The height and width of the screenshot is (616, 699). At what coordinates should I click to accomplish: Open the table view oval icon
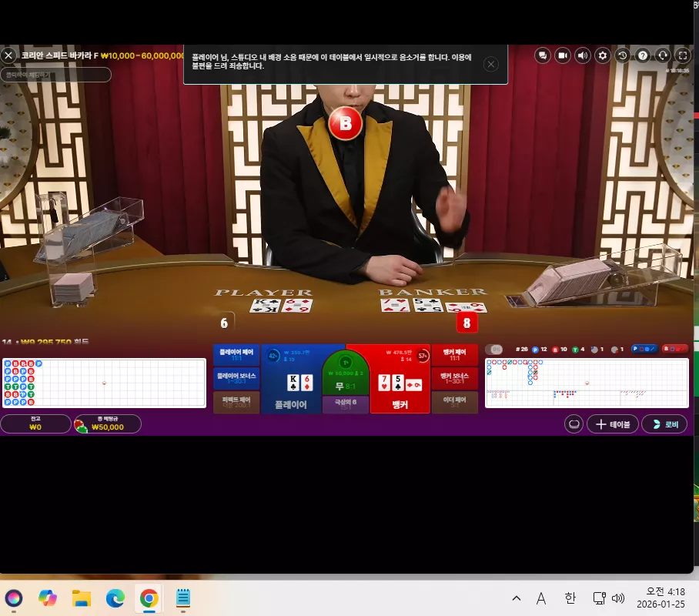(574, 423)
